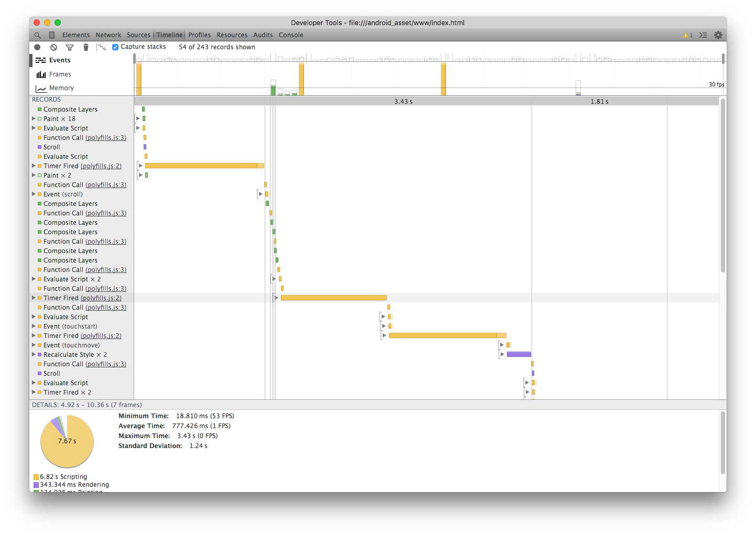Toggle the console drawer icon
Image resolution: width=756 pixels, height=534 pixels.
coord(703,35)
